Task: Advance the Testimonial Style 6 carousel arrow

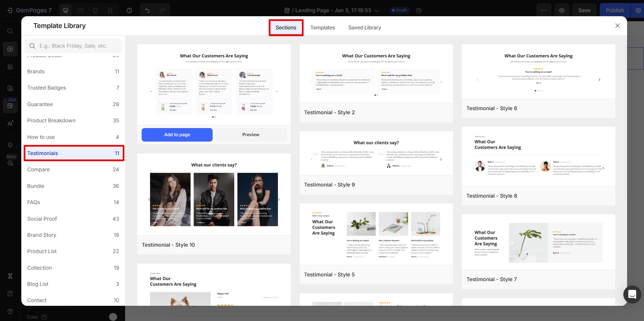Action: (x=599, y=80)
